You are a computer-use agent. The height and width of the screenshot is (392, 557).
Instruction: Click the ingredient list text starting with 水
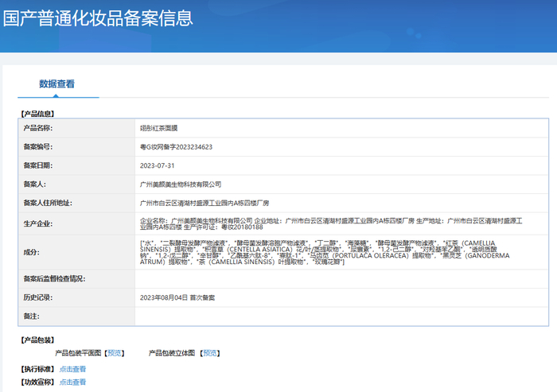(325, 253)
